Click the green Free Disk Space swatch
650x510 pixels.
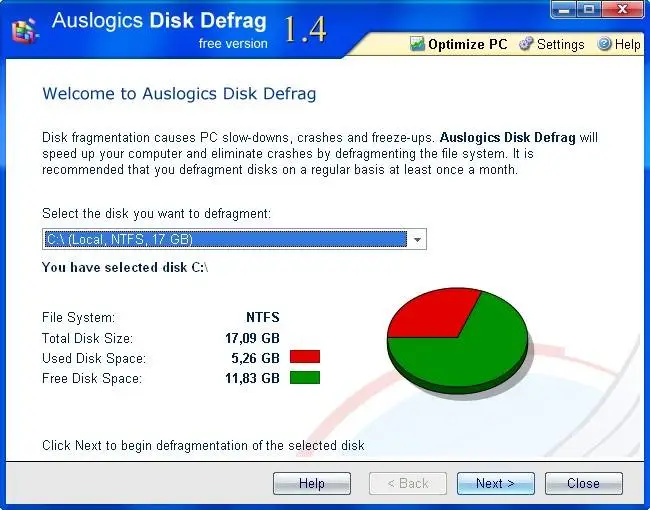[305, 378]
